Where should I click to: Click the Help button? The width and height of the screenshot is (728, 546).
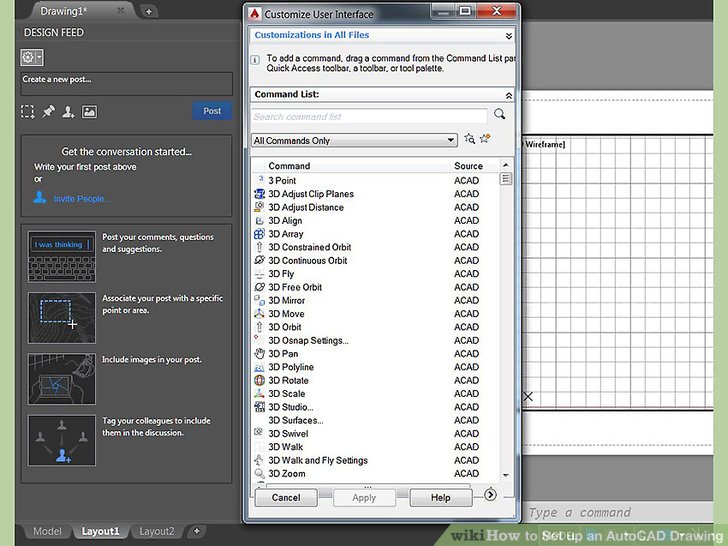[441, 498]
